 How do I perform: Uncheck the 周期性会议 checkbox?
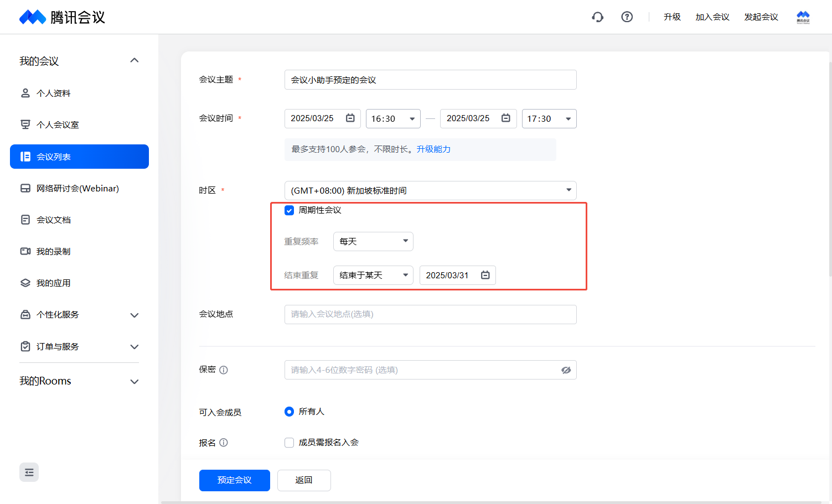(289, 210)
